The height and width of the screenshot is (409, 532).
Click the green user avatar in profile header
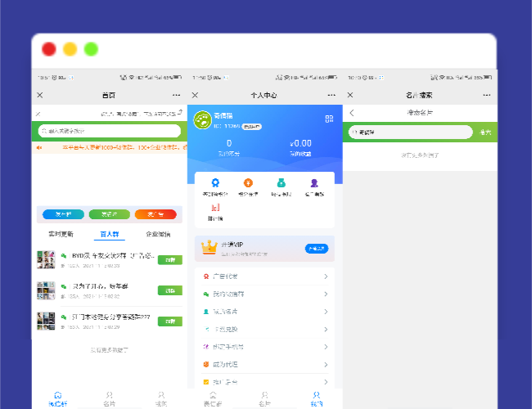pyautogui.click(x=201, y=120)
